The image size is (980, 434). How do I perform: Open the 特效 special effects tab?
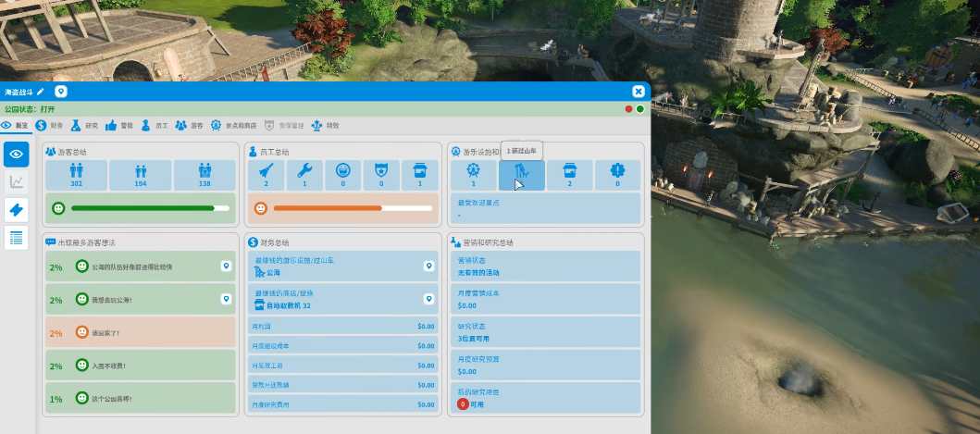click(x=325, y=125)
